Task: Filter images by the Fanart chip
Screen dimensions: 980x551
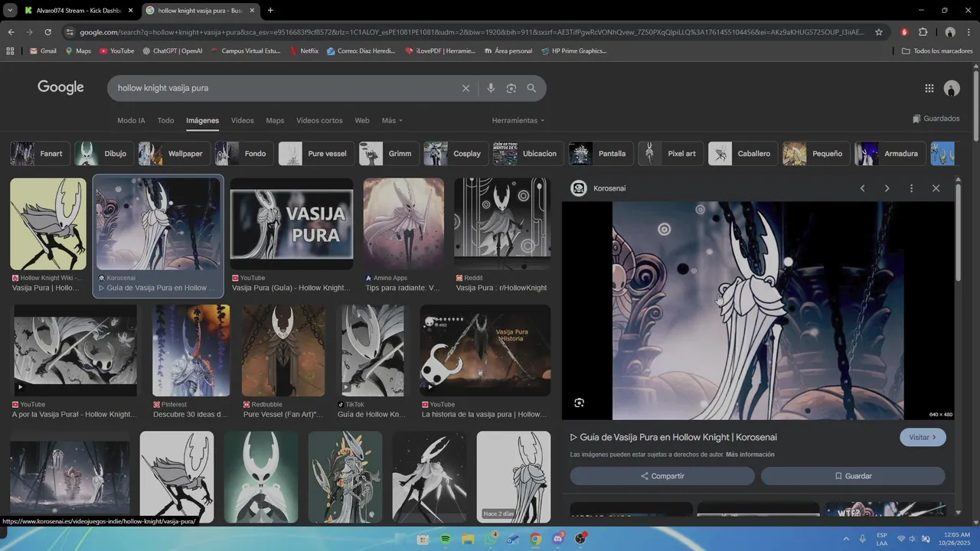Action: (x=41, y=154)
